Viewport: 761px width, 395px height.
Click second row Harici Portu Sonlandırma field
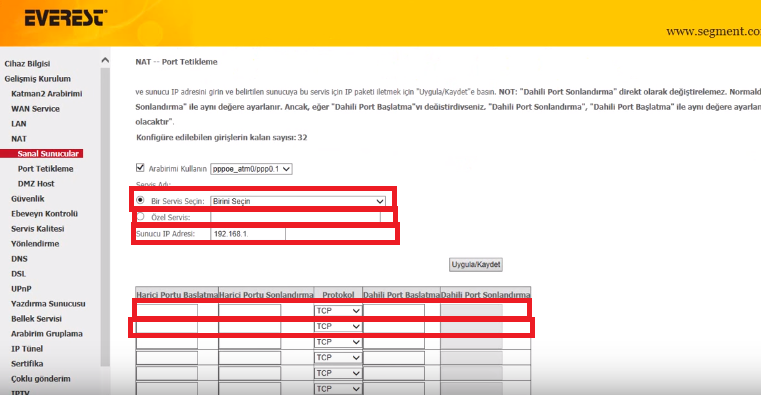249,327
